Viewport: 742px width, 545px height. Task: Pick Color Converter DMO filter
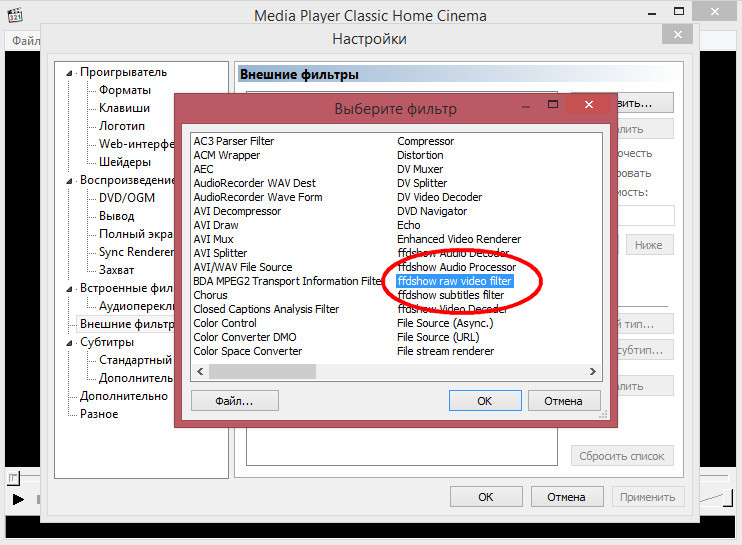coord(245,337)
